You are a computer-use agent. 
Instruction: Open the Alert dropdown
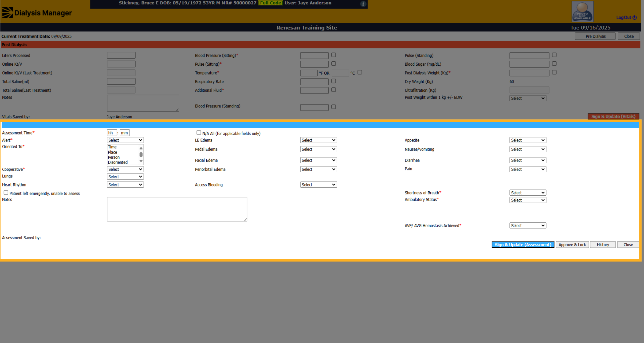(125, 140)
